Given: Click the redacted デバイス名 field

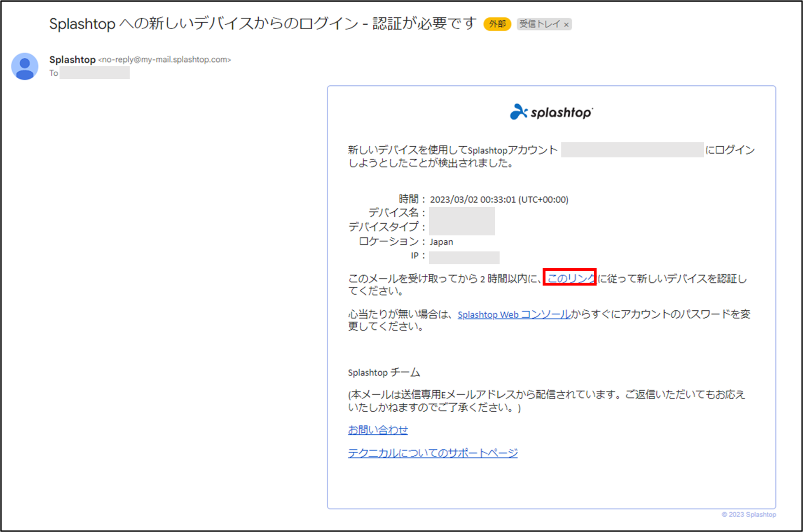Looking at the screenshot, I should tap(462, 213).
